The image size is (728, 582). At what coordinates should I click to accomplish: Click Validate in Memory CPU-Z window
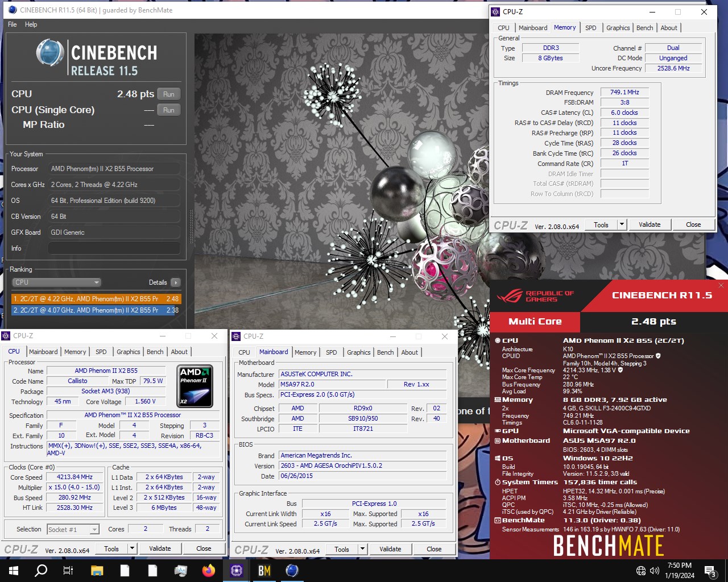tap(650, 225)
